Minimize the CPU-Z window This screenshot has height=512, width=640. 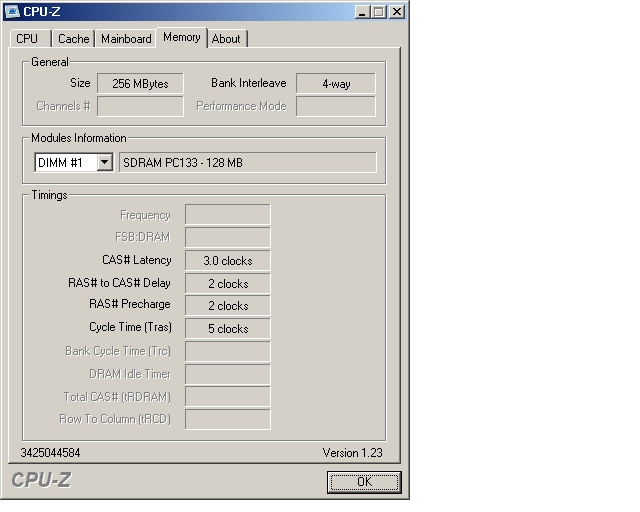click(362, 11)
